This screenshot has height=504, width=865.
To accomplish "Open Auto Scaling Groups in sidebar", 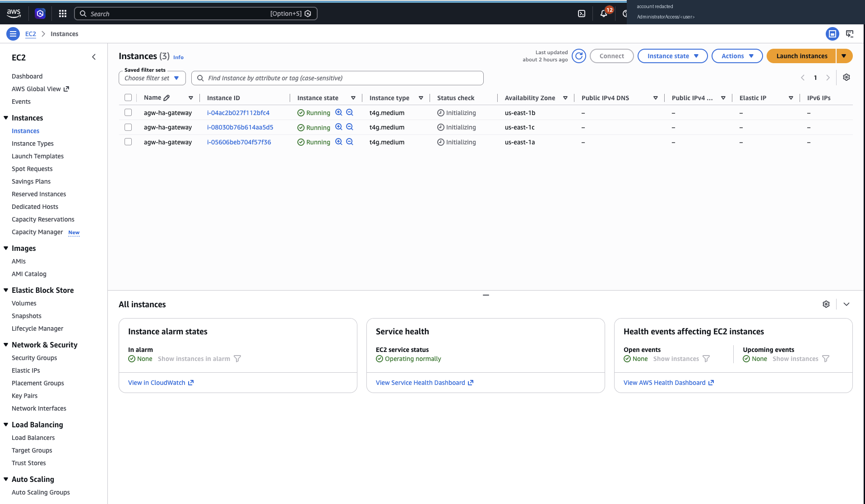I will tap(41, 492).
